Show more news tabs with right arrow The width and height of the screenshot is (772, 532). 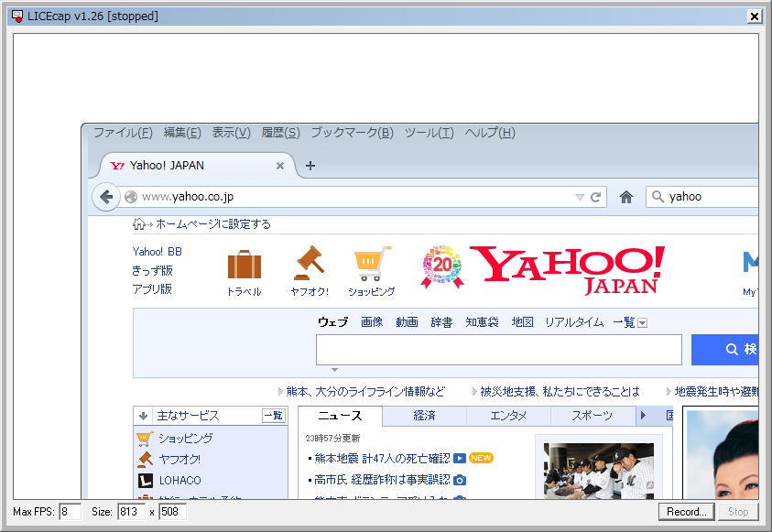pos(643,416)
